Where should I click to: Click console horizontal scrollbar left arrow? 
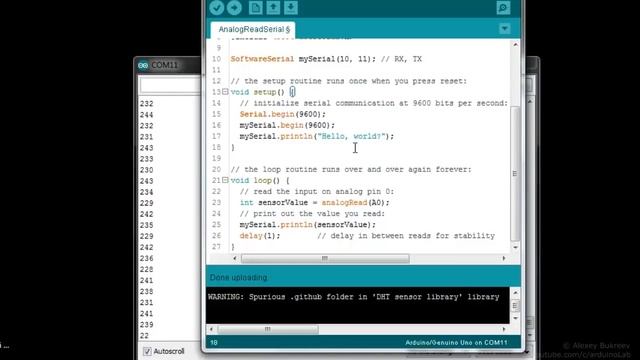[x=211, y=329]
